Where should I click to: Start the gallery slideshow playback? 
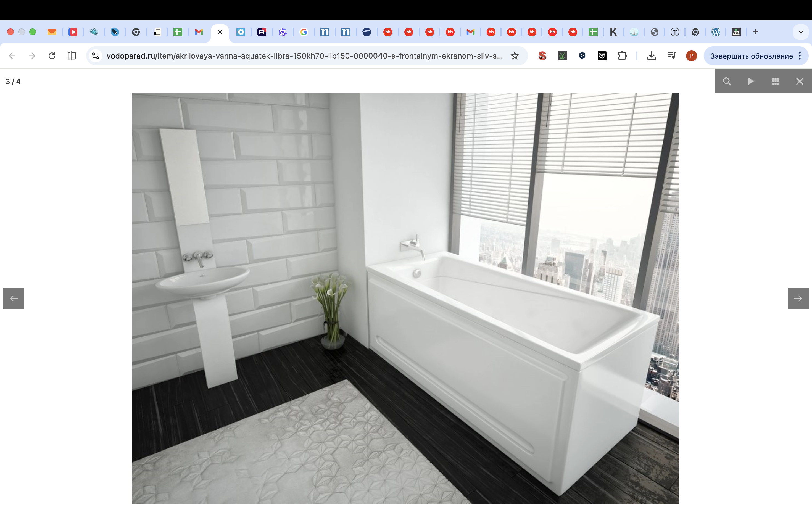751,81
